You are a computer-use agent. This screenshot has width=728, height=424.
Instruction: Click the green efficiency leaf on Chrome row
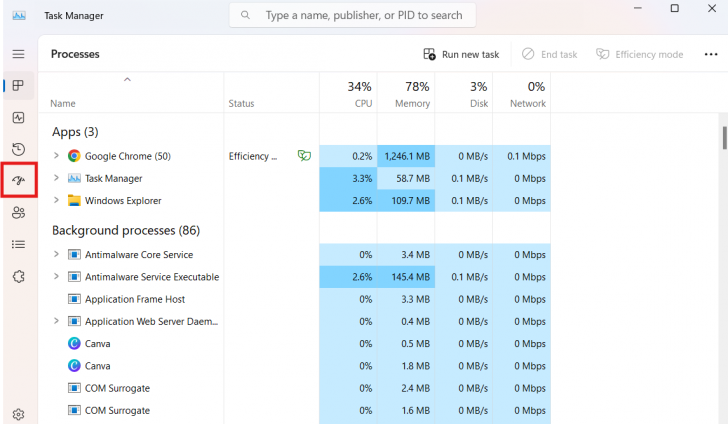(x=304, y=156)
